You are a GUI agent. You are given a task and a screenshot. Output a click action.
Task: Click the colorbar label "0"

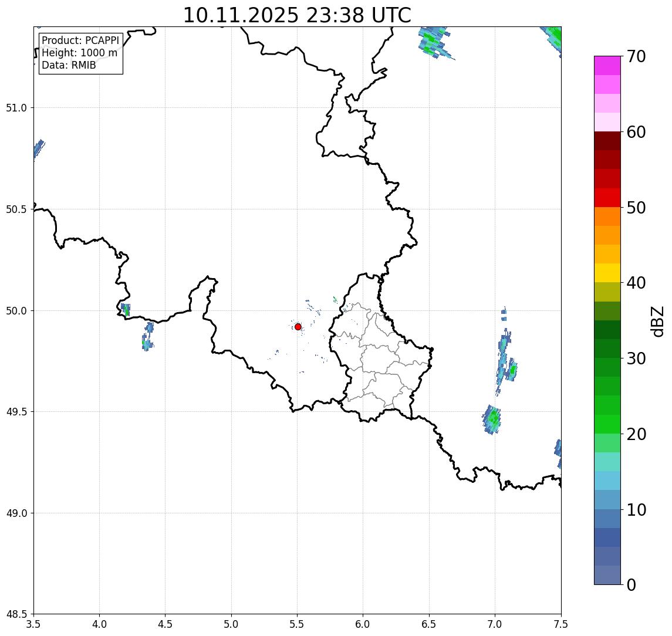coord(632,584)
